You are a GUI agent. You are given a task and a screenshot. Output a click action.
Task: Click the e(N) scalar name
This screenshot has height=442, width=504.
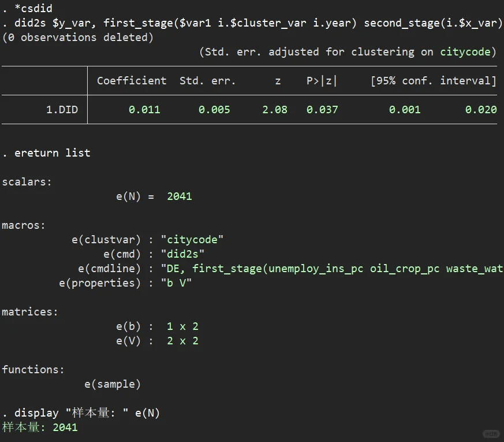click(128, 196)
